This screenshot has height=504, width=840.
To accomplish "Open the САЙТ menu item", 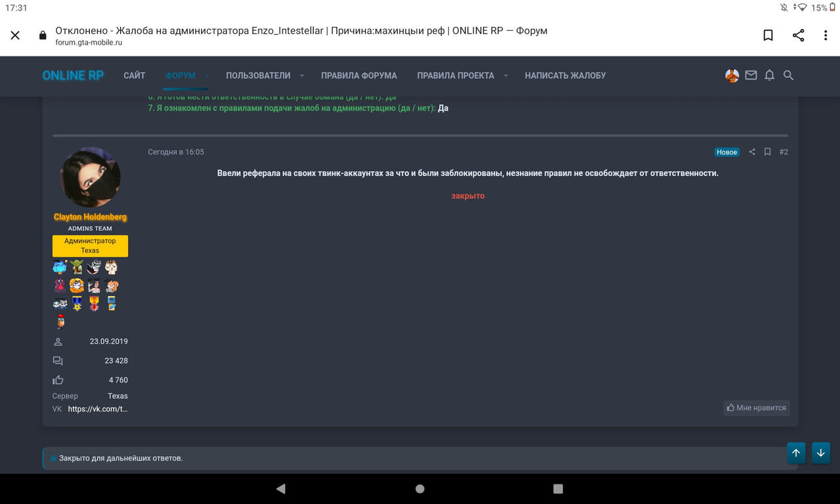I will [134, 75].
